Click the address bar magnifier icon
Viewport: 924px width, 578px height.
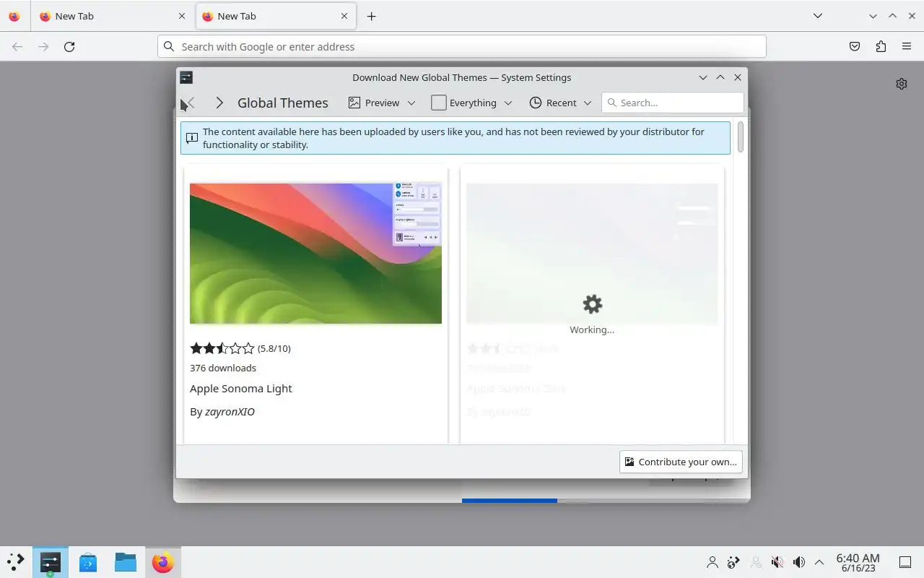tap(169, 46)
